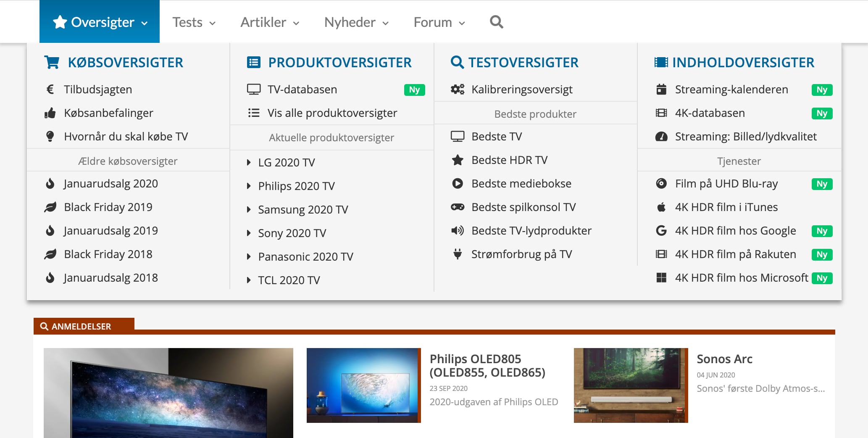Image resolution: width=868 pixels, height=438 pixels.
Task: Click the Windows icon beside 4K HDR film hos Microsoft
Action: point(661,277)
